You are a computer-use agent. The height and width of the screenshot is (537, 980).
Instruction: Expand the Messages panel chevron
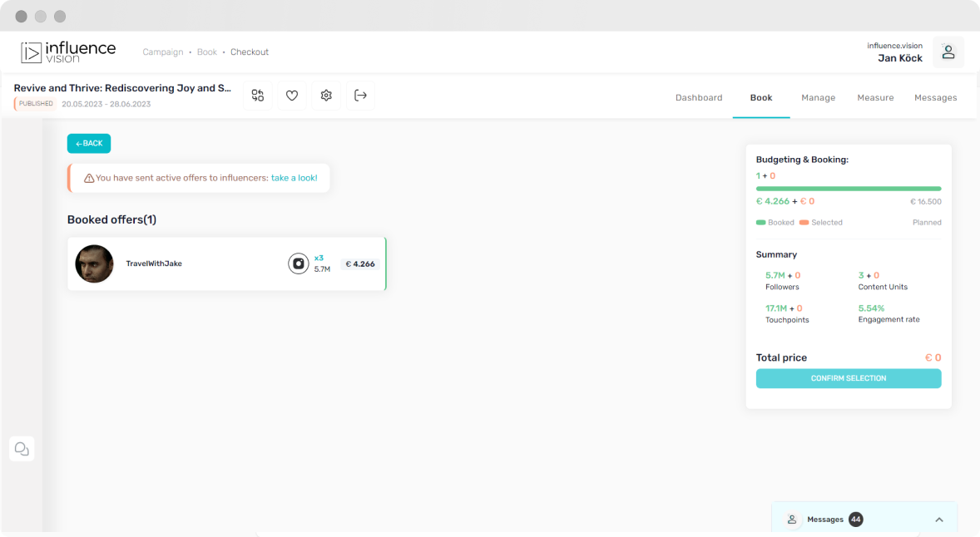(938, 520)
